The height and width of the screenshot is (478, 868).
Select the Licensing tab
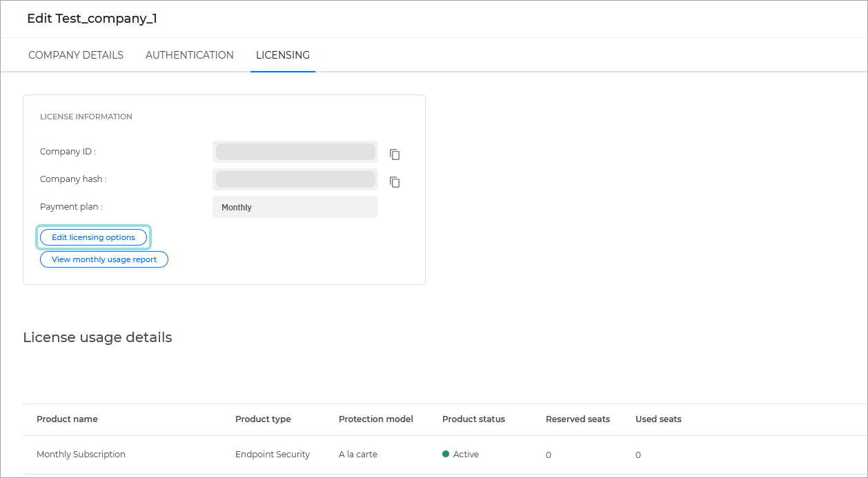[x=282, y=54]
